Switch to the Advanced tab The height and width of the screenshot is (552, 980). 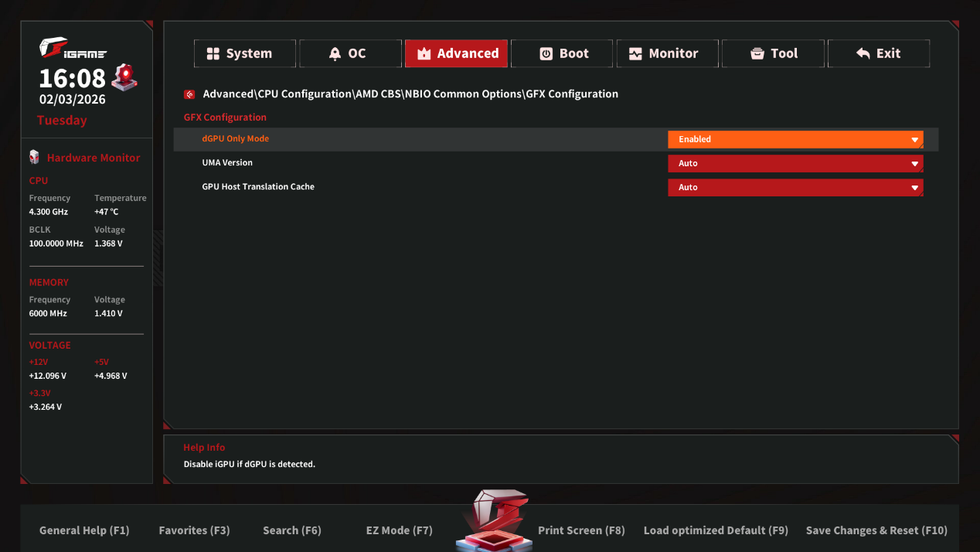pyautogui.click(x=456, y=53)
